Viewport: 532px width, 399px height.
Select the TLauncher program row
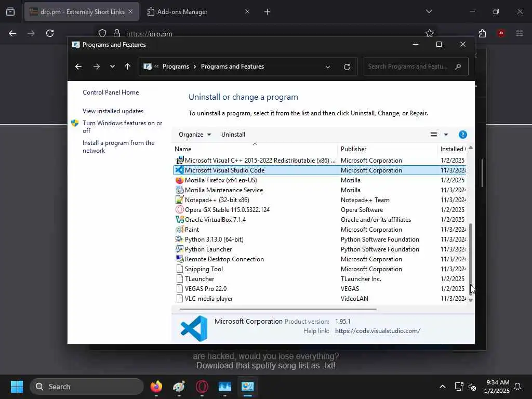tap(320, 279)
